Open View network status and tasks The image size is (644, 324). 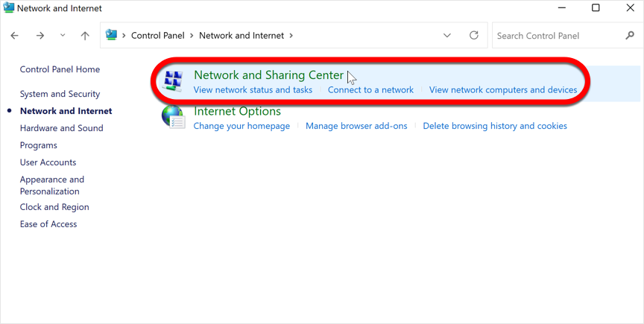pyautogui.click(x=253, y=90)
